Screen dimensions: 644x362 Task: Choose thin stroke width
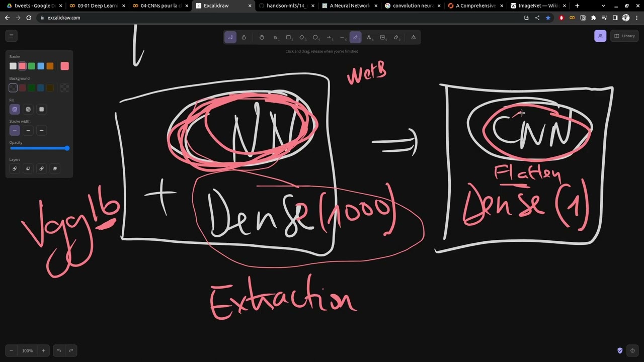(15, 130)
